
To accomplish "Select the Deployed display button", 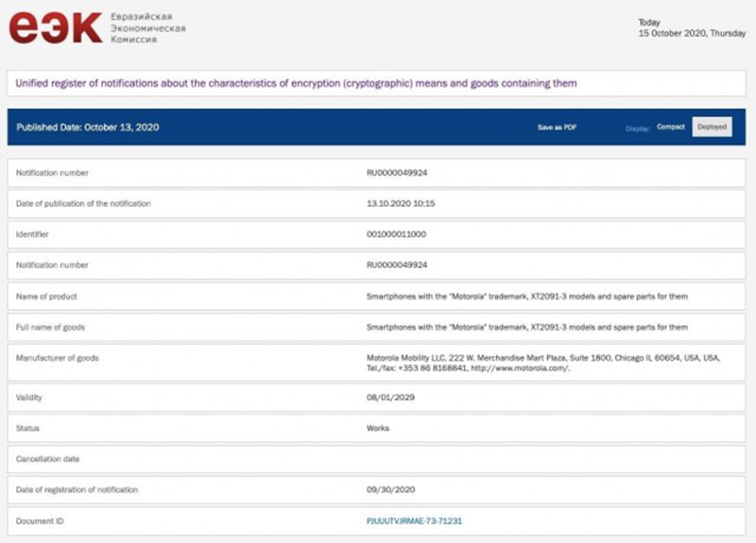I will pyautogui.click(x=712, y=127).
